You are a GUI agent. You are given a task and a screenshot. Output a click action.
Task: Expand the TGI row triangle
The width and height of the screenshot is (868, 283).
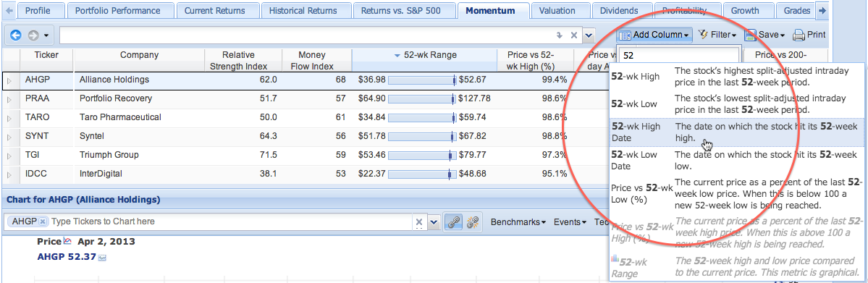(x=9, y=156)
